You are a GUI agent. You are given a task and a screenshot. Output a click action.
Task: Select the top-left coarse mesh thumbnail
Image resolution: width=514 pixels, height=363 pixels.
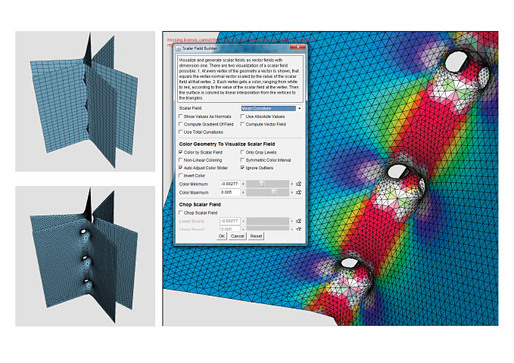tap(85, 101)
